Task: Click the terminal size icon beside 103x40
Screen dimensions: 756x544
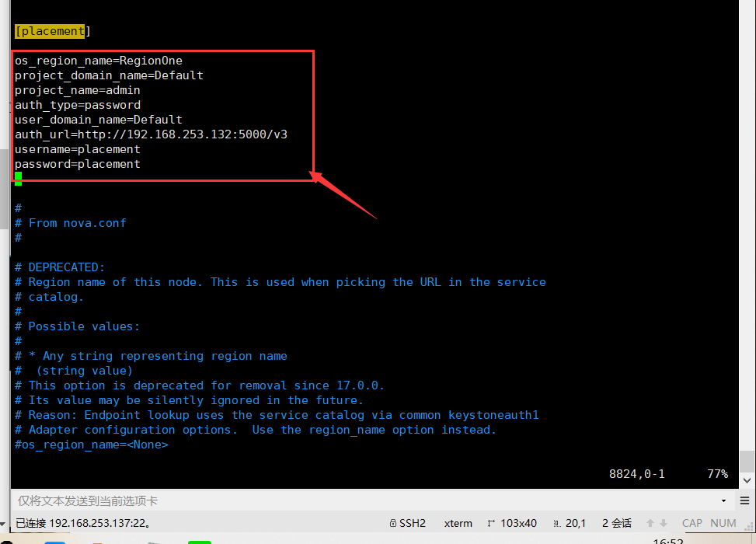Action: (491, 523)
